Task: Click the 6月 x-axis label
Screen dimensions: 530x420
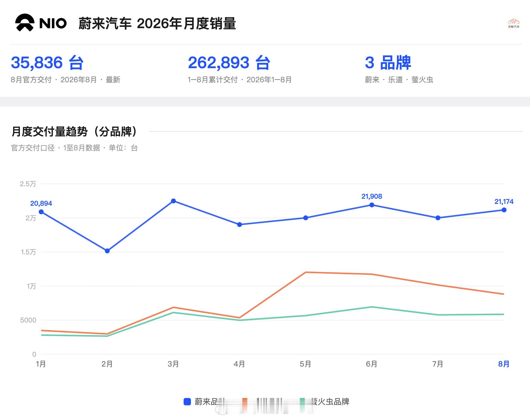Action: (371, 364)
